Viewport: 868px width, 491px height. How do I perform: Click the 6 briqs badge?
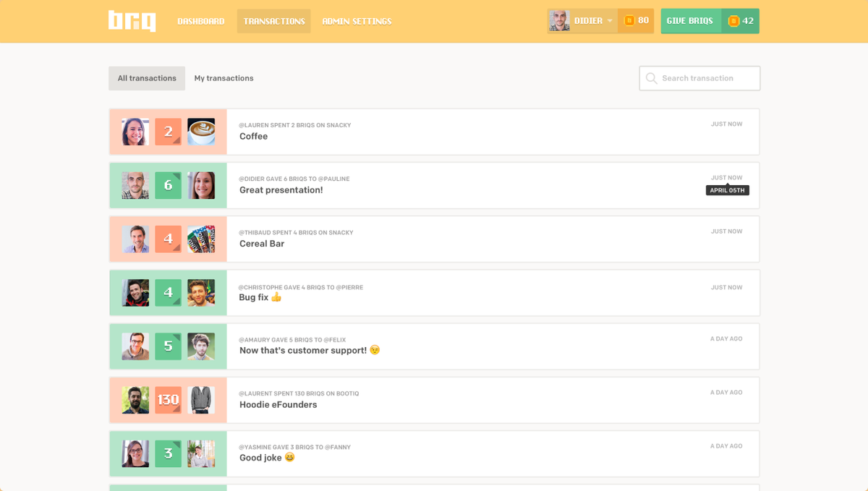click(168, 185)
